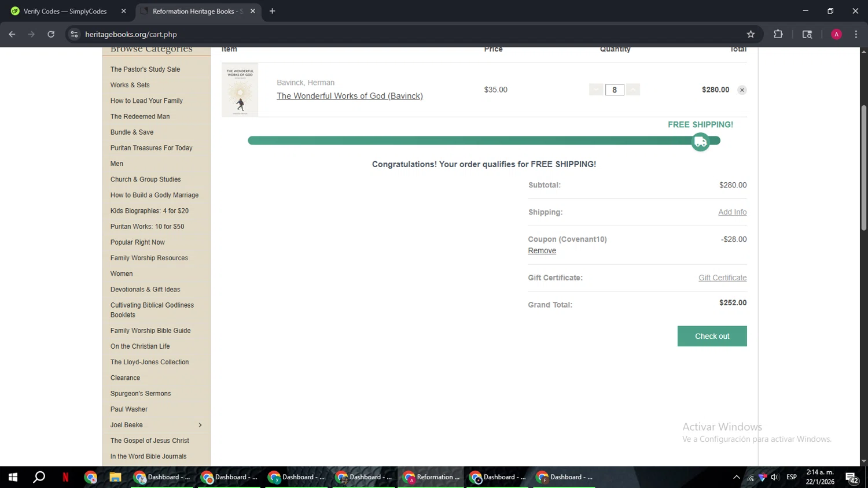View Kids Biographies: 4 for $20
The height and width of the screenshot is (488, 868).
[149, 211]
